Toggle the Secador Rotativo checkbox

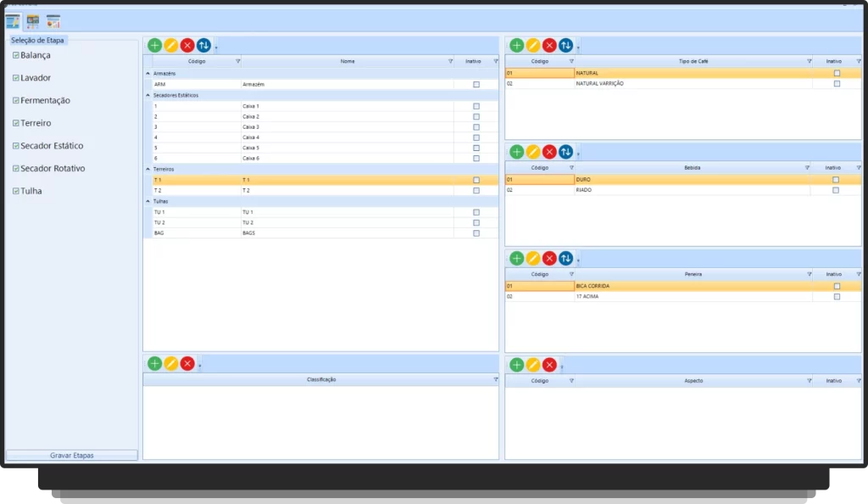pos(16,169)
